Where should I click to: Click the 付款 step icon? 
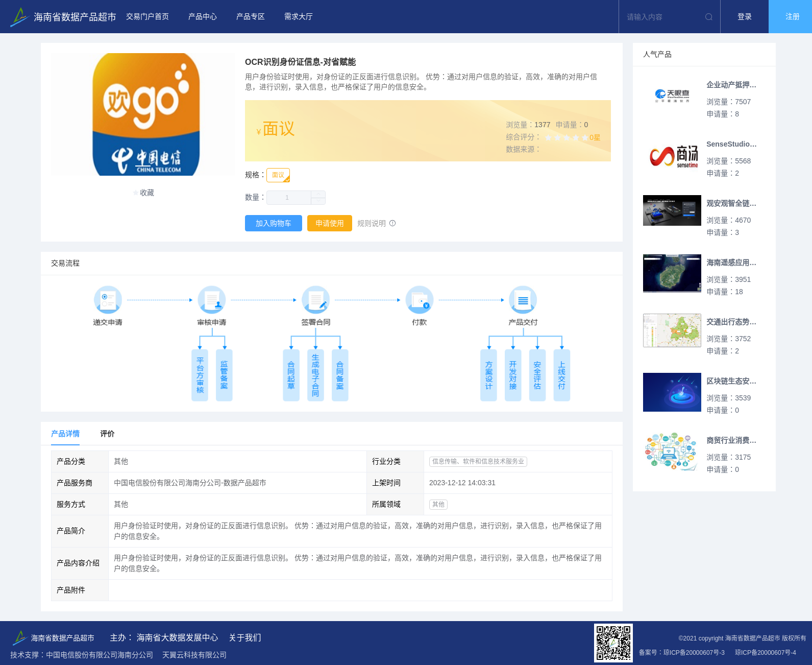[420, 300]
